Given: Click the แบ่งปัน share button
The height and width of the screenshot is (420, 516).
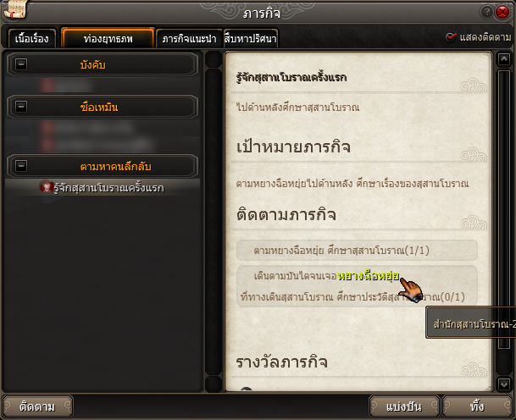Looking at the screenshot, I should pyautogui.click(x=404, y=406).
